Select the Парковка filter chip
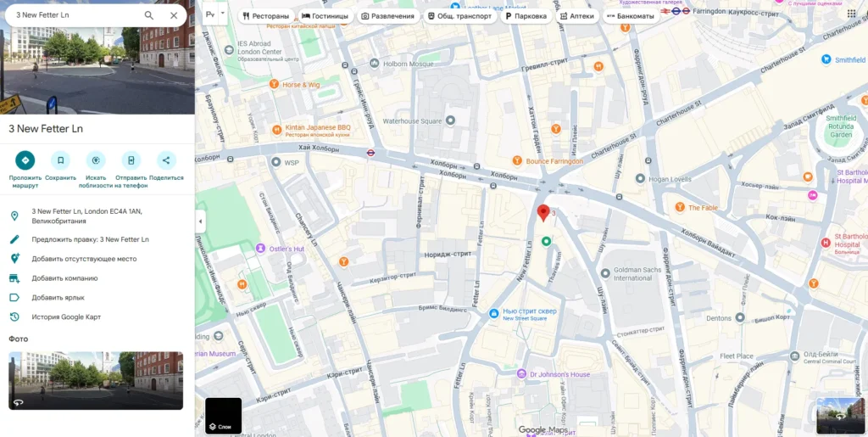Viewport: 868px width, 437px height. (x=526, y=16)
